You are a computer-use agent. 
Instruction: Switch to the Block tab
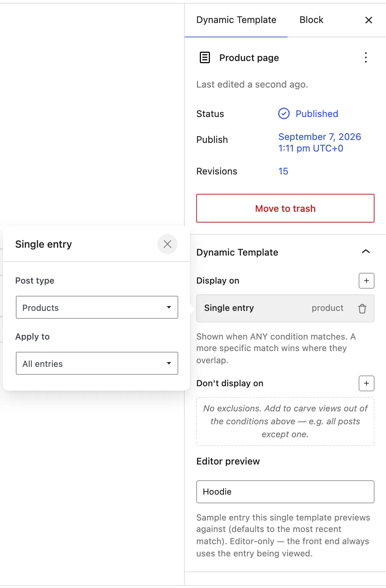tap(311, 20)
